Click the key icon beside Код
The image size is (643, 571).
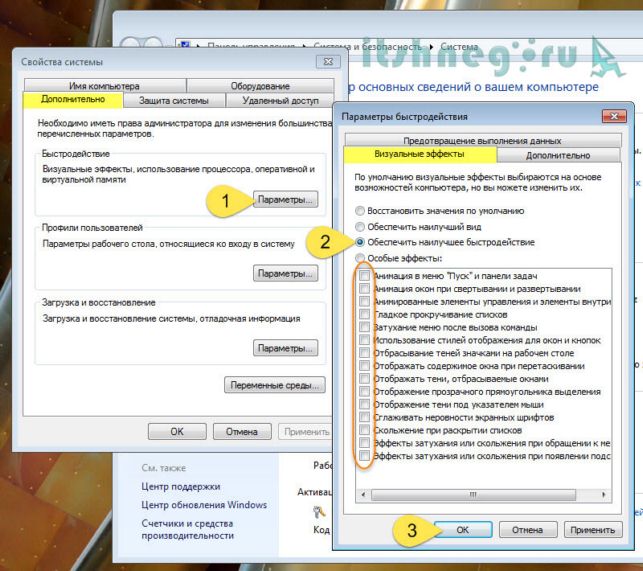(319, 513)
